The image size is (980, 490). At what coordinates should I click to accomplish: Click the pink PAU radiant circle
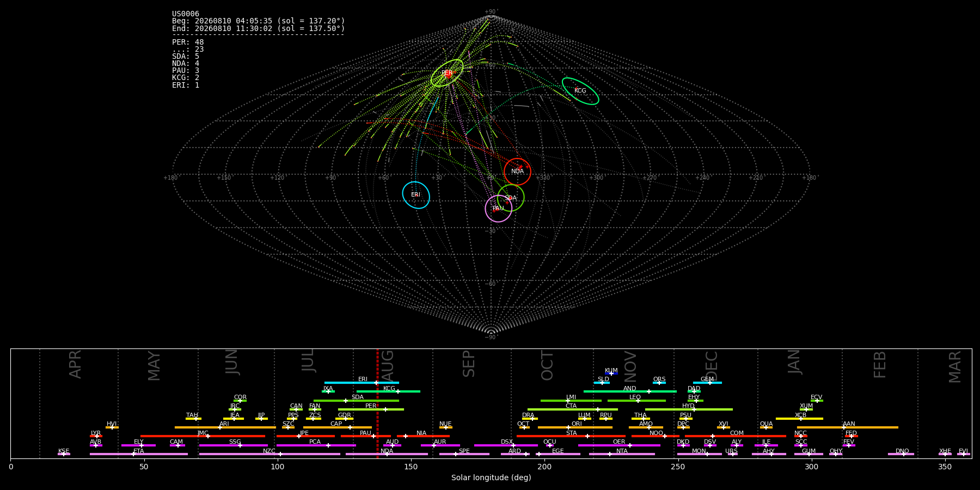[x=499, y=209]
